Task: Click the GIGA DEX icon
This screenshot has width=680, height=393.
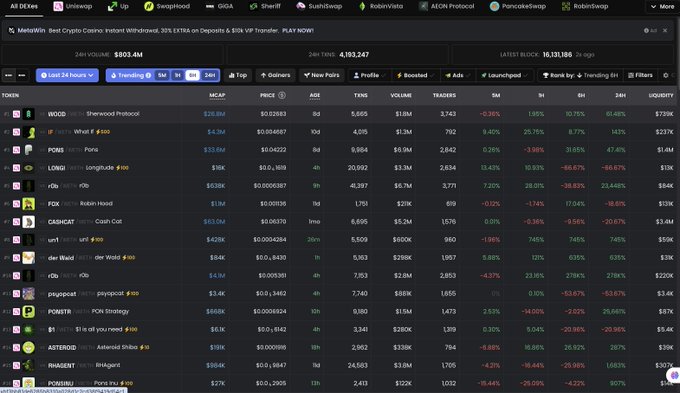Action: click(210, 7)
